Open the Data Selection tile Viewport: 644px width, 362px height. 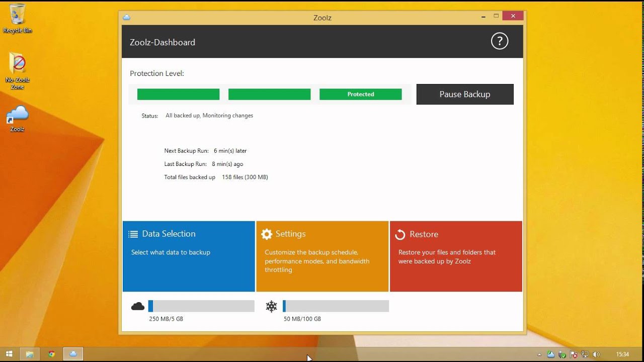(189, 256)
